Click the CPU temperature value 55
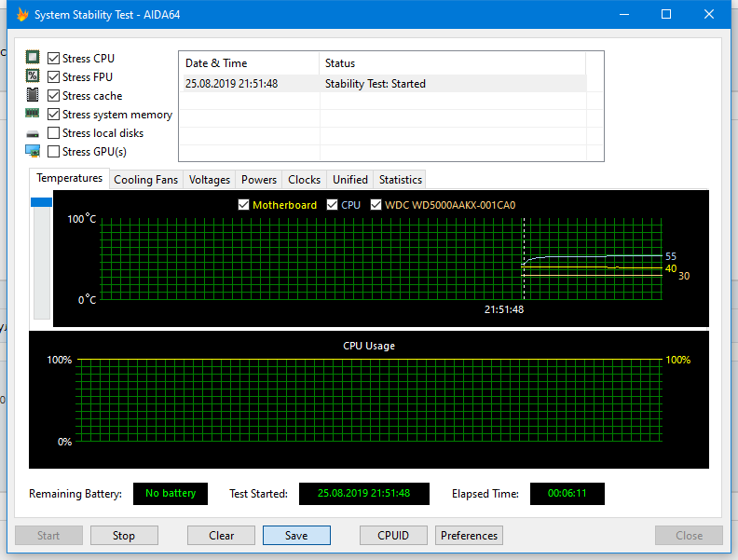 coord(671,256)
